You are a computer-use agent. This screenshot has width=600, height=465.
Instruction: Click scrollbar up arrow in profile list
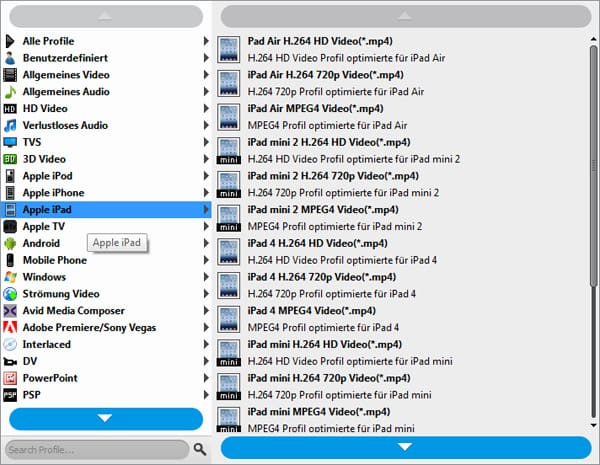coord(593,39)
